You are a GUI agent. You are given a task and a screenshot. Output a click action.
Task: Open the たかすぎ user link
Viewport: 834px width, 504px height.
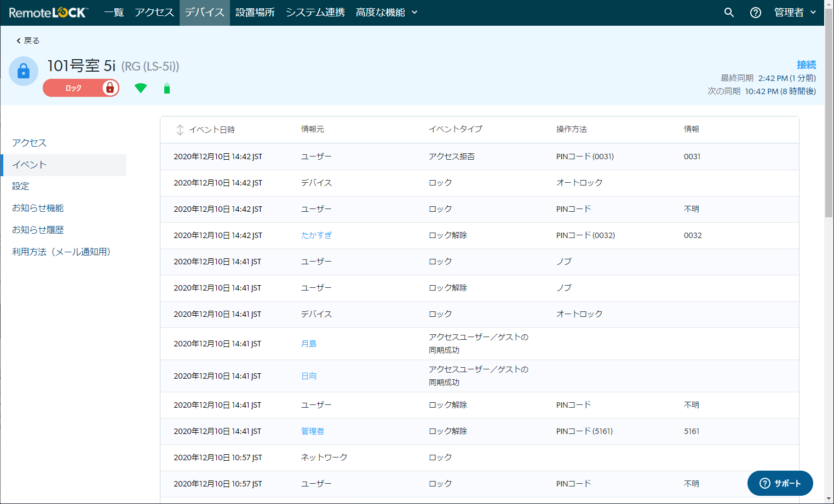(x=317, y=235)
